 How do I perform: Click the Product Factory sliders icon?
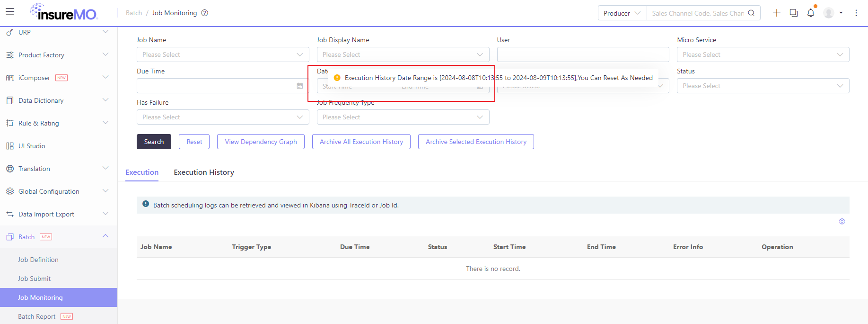pos(10,55)
